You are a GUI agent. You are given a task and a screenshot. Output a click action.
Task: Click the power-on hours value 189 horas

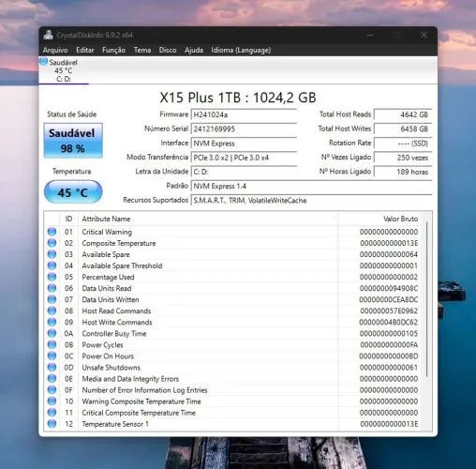[x=403, y=172]
